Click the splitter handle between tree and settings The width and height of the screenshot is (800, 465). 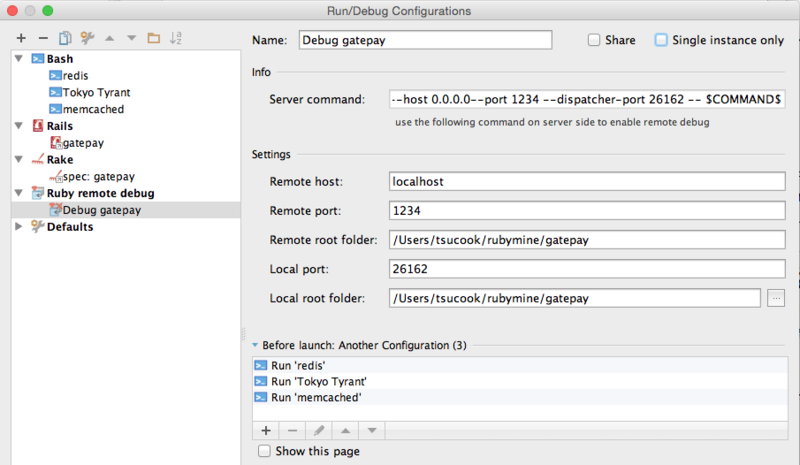click(243, 334)
